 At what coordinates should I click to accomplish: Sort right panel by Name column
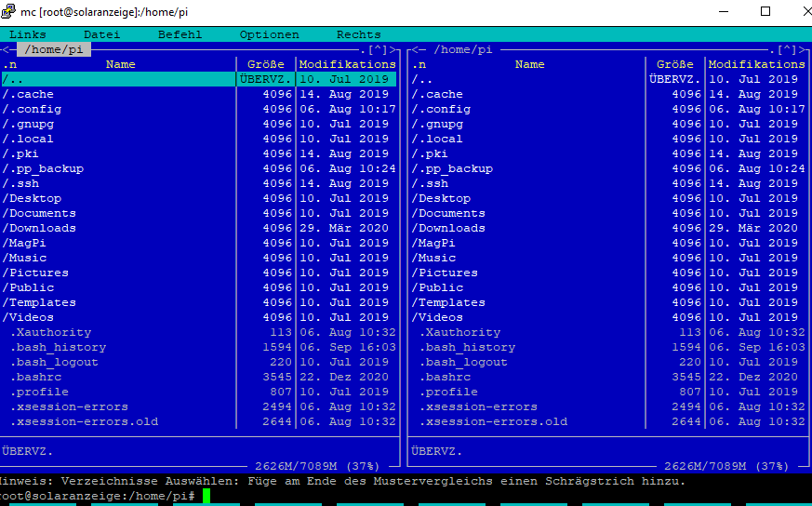(529, 64)
